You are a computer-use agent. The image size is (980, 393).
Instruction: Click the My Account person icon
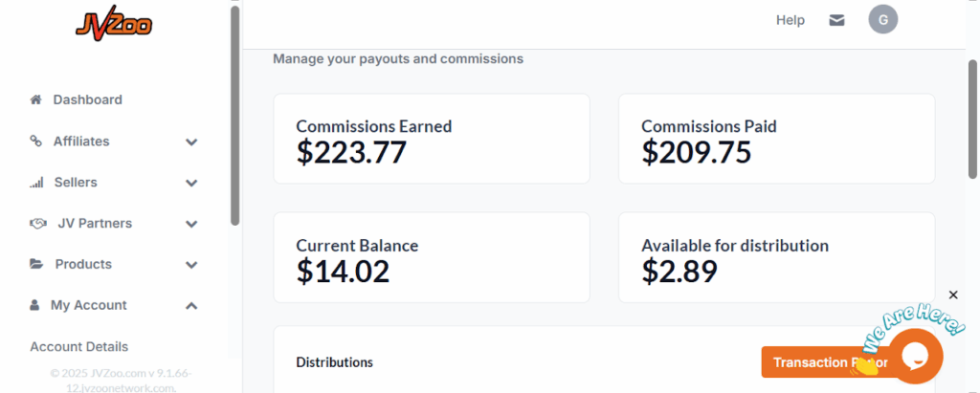pos(35,306)
